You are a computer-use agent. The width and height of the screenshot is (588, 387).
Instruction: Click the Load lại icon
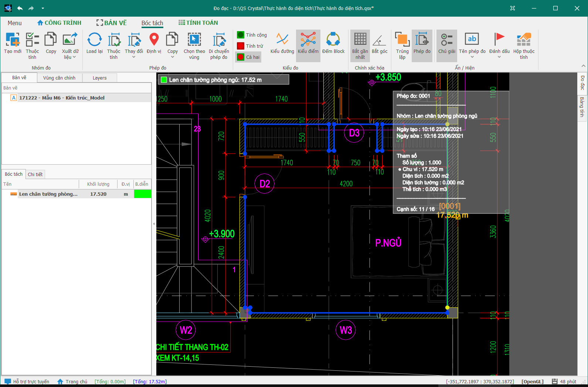95,40
